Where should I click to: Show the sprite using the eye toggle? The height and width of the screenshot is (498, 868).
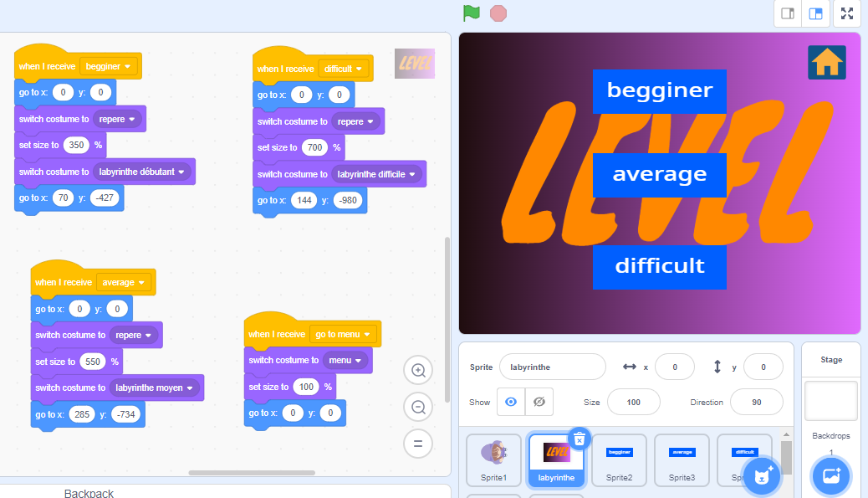511,403
